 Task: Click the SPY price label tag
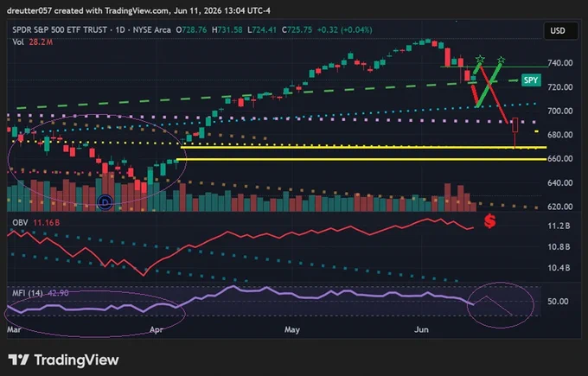pos(531,80)
